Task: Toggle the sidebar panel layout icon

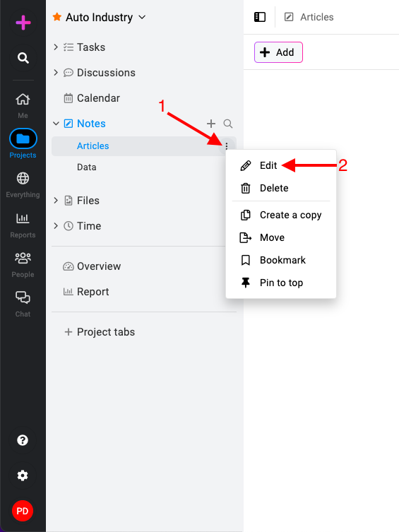Action: pyautogui.click(x=260, y=17)
